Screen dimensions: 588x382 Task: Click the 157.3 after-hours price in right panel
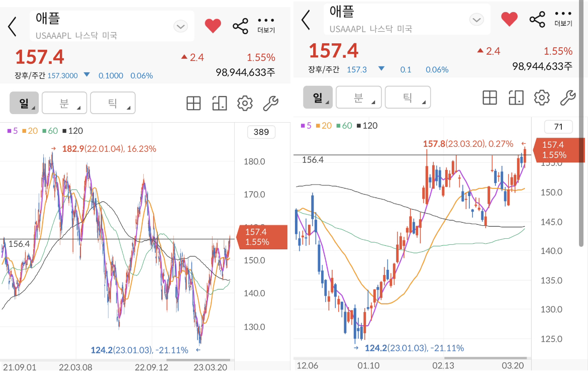(x=357, y=70)
